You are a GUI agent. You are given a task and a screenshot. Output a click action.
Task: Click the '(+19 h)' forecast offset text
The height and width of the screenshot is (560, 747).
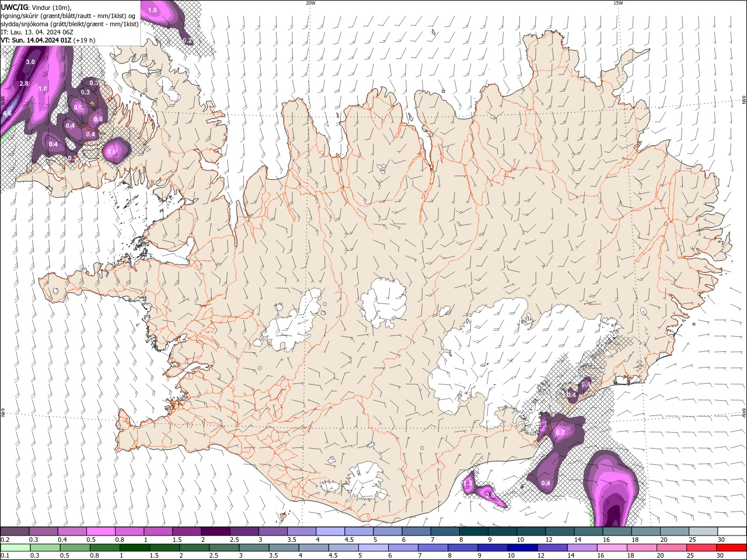coord(85,40)
